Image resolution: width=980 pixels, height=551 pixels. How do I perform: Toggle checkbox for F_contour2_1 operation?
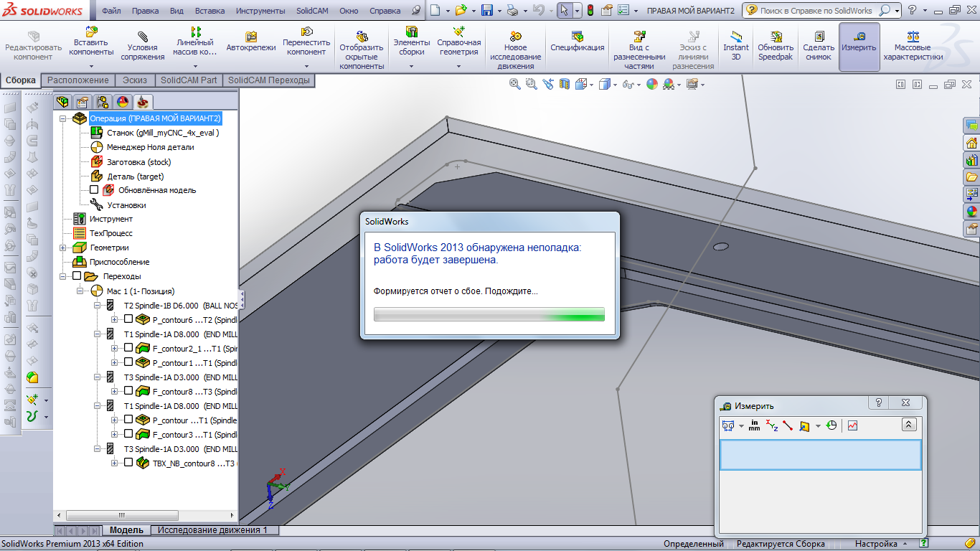[128, 348]
